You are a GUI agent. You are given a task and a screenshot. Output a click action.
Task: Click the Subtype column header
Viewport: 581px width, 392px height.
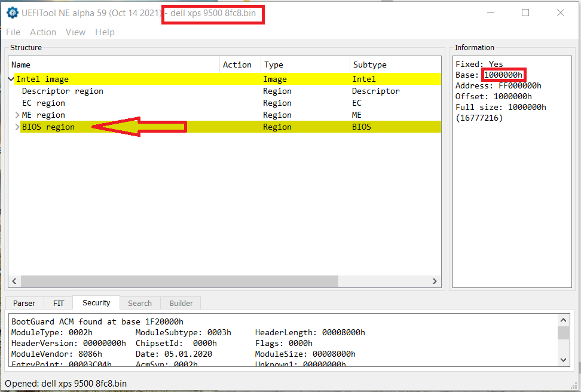pyautogui.click(x=395, y=65)
